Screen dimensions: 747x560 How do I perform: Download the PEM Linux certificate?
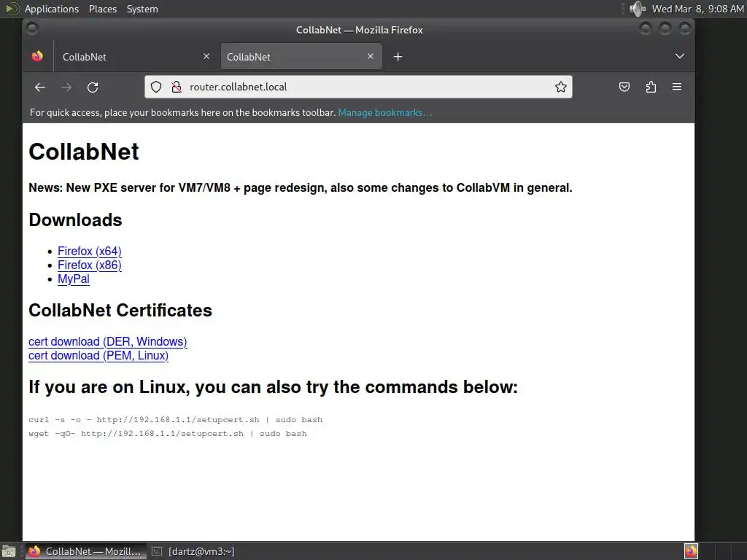click(x=98, y=355)
